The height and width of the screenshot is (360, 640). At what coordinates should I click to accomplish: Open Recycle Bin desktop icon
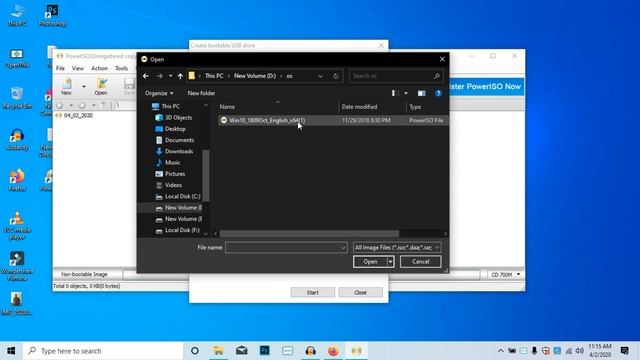tap(17, 98)
